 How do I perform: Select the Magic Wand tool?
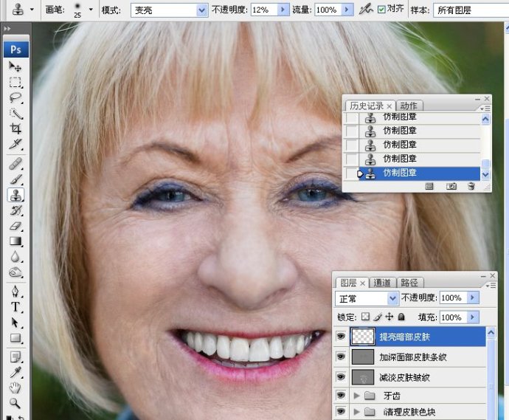pyautogui.click(x=15, y=114)
